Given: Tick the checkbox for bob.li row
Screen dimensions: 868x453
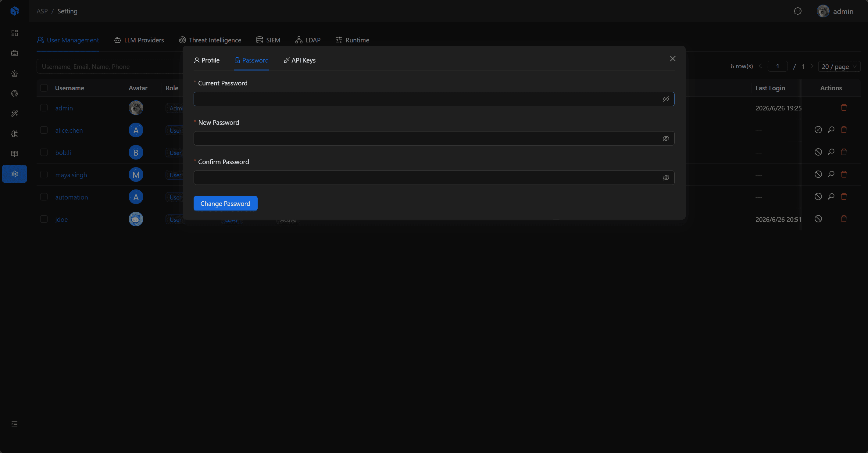Looking at the screenshot, I should point(44,152).
